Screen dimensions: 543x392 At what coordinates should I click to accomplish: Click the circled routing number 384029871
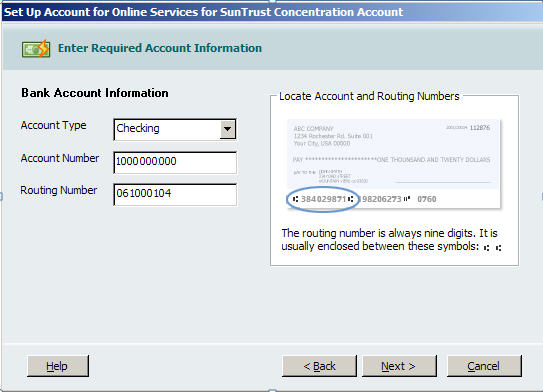click(323, 199)
